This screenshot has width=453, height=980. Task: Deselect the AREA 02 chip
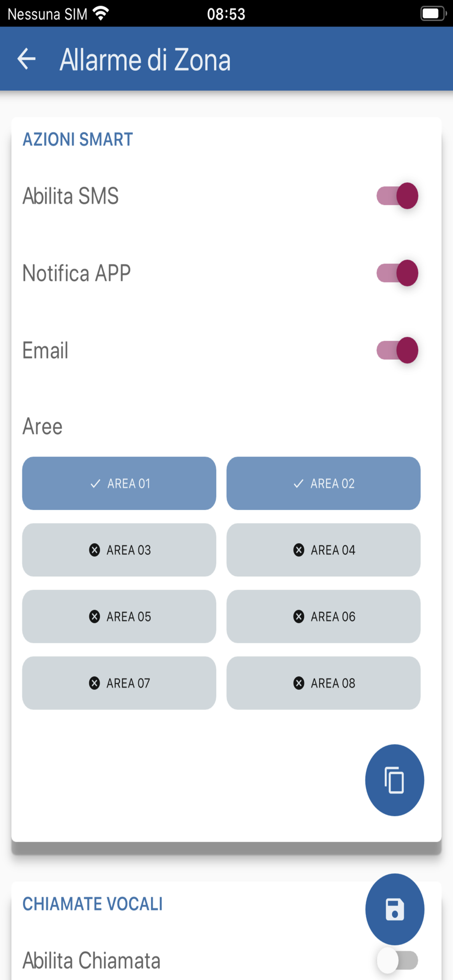click(x=324, y=484)
